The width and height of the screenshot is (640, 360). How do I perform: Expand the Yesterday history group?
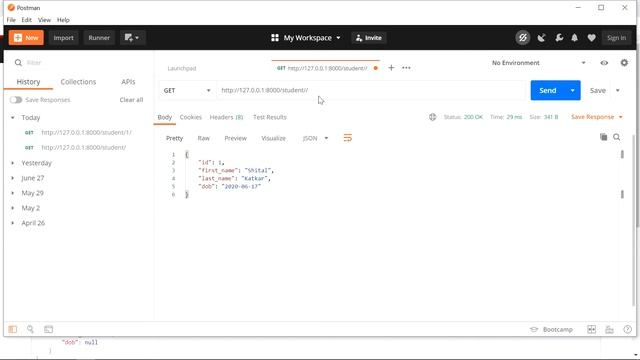pyautogui.click(x=13, y=163)
